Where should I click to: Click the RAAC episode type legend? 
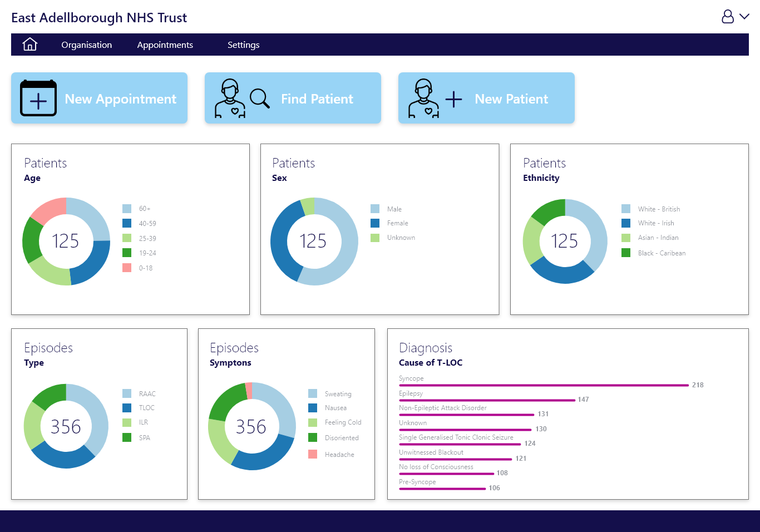tap(139, 393)
